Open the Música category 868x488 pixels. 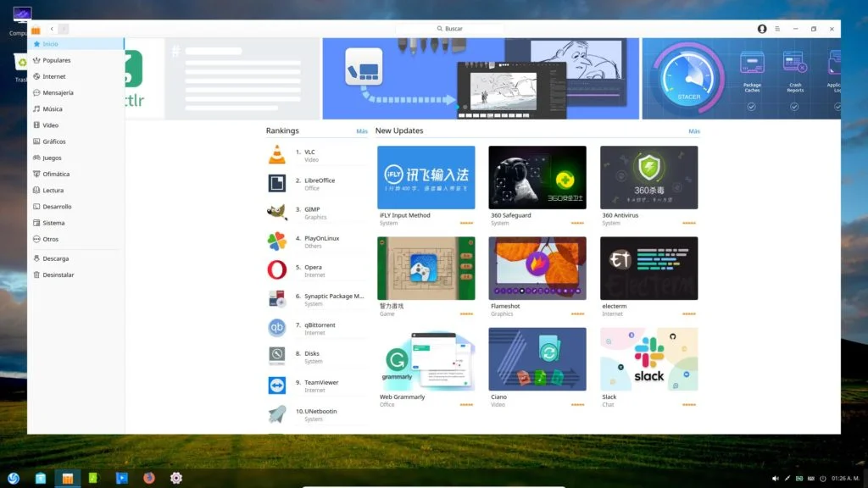(75, 109)
